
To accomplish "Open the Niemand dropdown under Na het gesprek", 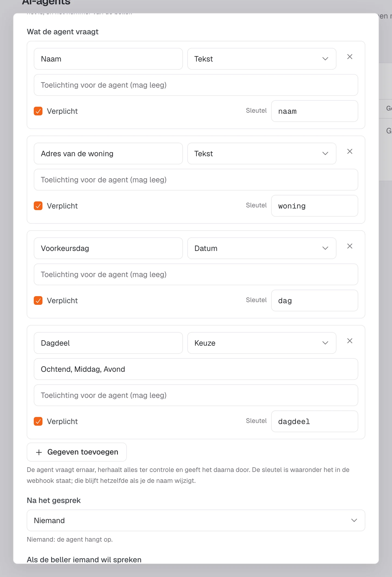I will (x=196, y=520).
